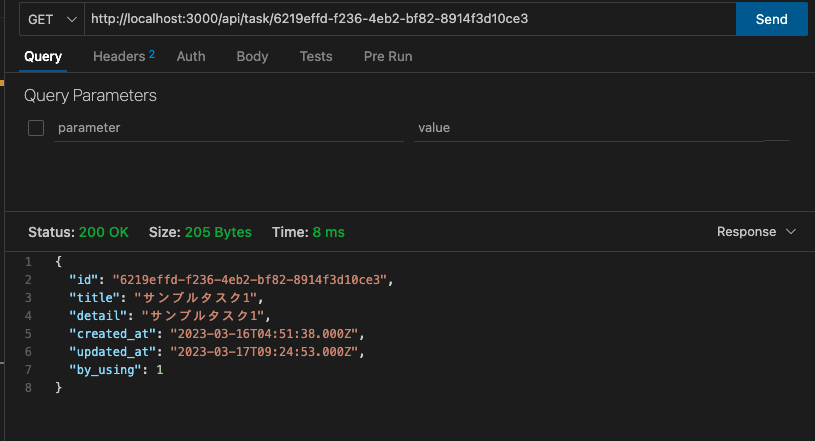Open the Pre Run tab
The width and height of the screenshot is (815, 441).
388,56
